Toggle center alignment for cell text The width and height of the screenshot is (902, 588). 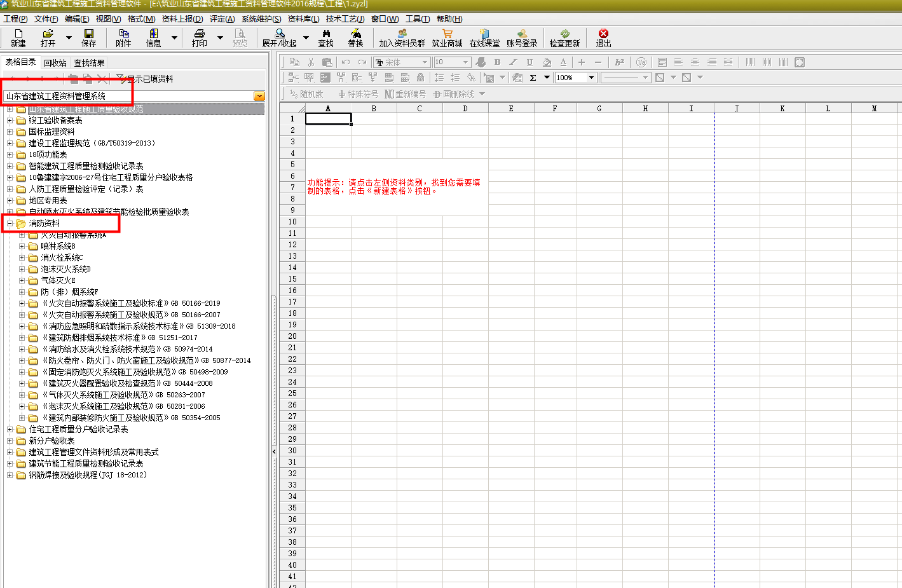click(695, 62)
